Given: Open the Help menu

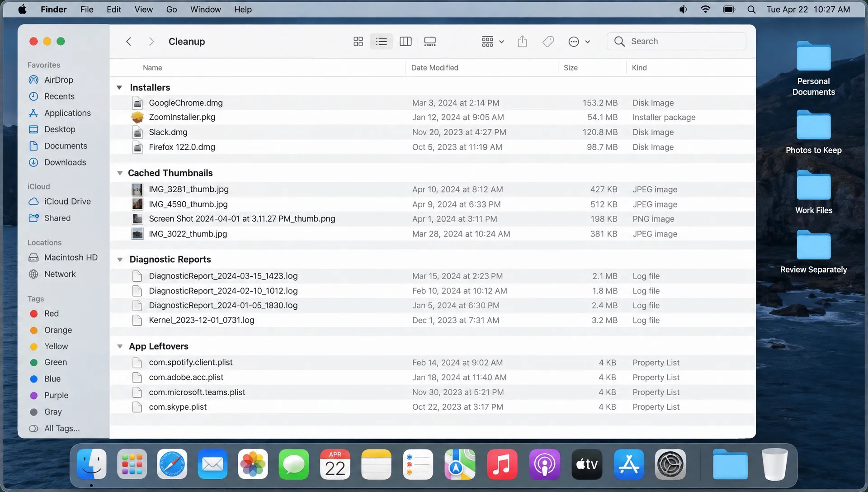Looking at the screenshot, I should click(x=243, y=9).
